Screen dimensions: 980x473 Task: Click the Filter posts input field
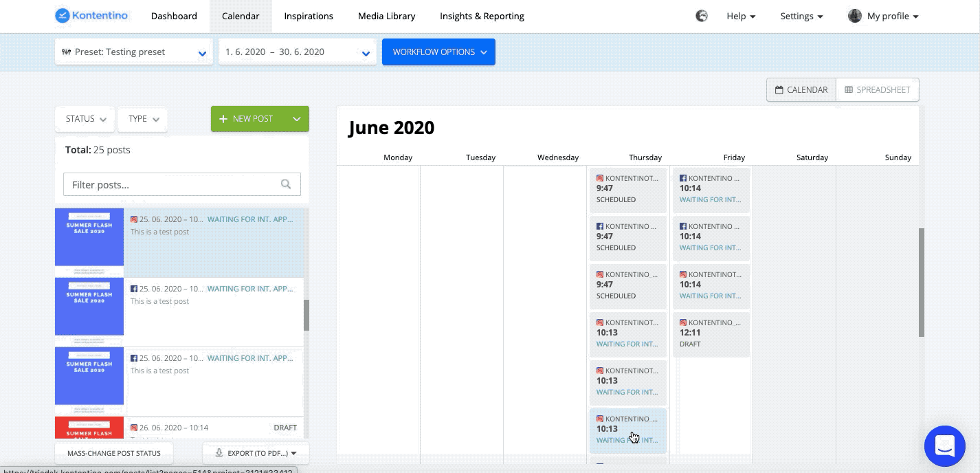[172, 184]
